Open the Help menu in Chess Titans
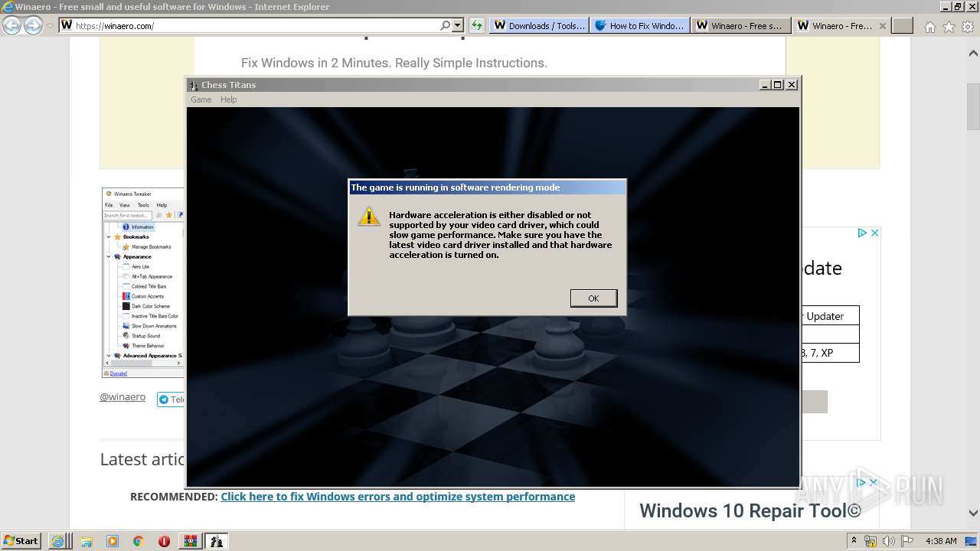This screenshot has width=980, height=551. [229, 99]
